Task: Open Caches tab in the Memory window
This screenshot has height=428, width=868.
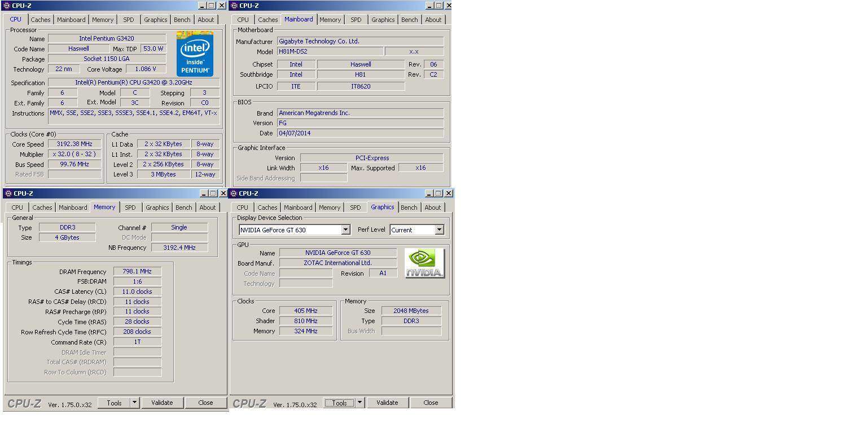Action: (42, 208)
